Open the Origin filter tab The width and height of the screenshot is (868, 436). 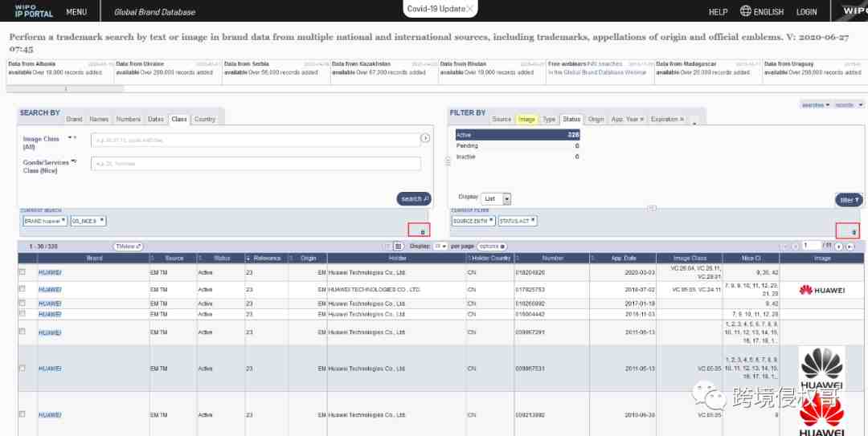pos(596,120)
